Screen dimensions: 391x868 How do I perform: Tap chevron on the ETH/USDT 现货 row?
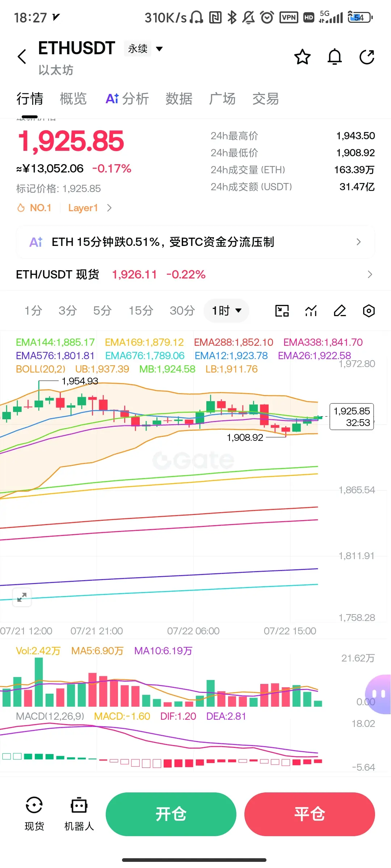370,275
